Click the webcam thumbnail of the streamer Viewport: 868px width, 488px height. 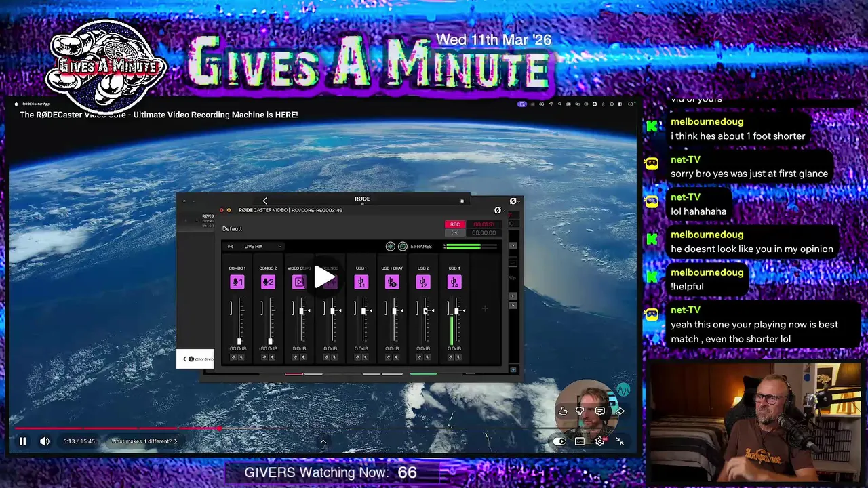point(755,422)
